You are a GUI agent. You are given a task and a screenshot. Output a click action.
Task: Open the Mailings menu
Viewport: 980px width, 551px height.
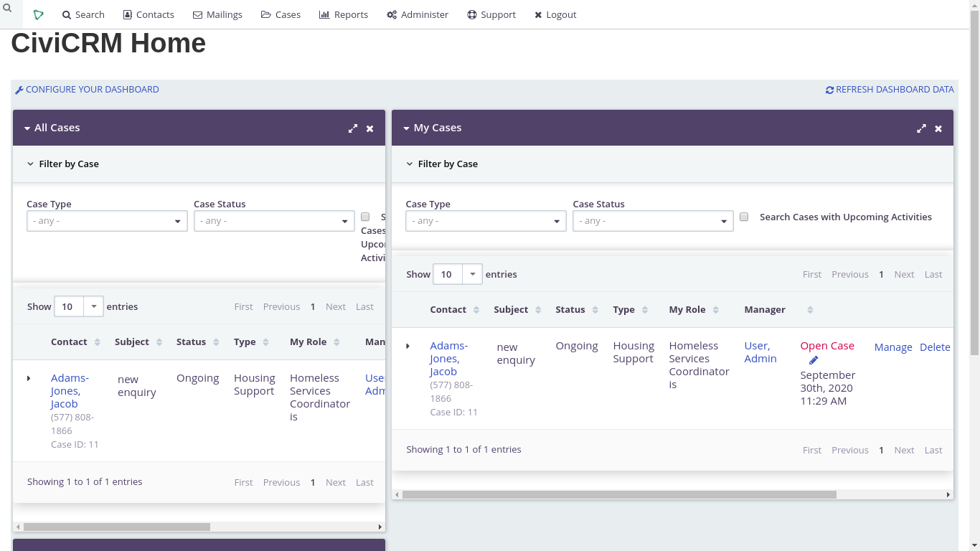[x=217, y=14]
